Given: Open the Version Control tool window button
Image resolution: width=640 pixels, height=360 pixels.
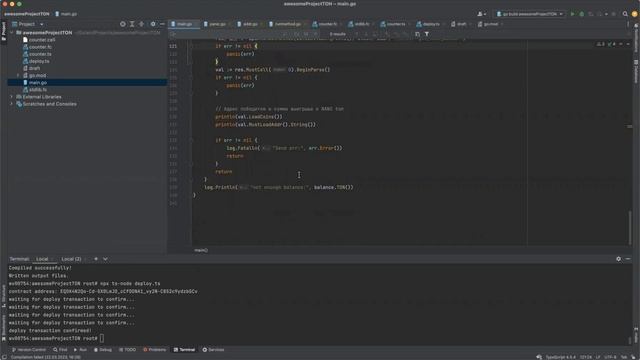Looking at the screenshot, I should [29, 350].
